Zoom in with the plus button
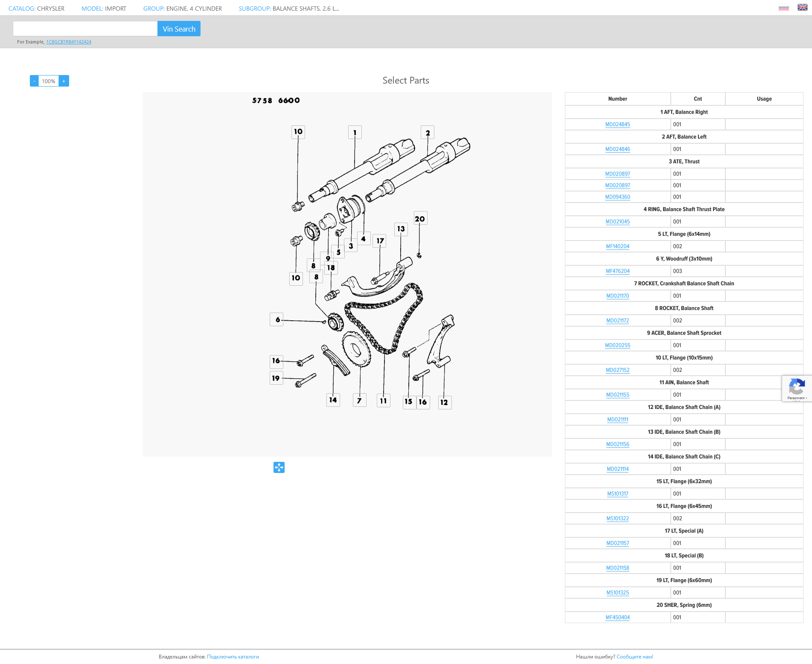Screen dimensions: 812x664 tap(64, 81)
